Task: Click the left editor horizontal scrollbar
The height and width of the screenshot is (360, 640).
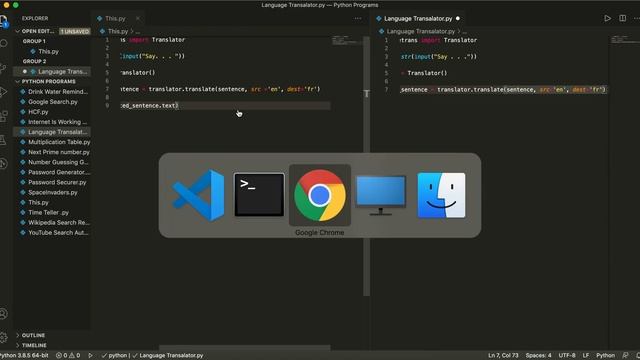Action: pos(244,348)
